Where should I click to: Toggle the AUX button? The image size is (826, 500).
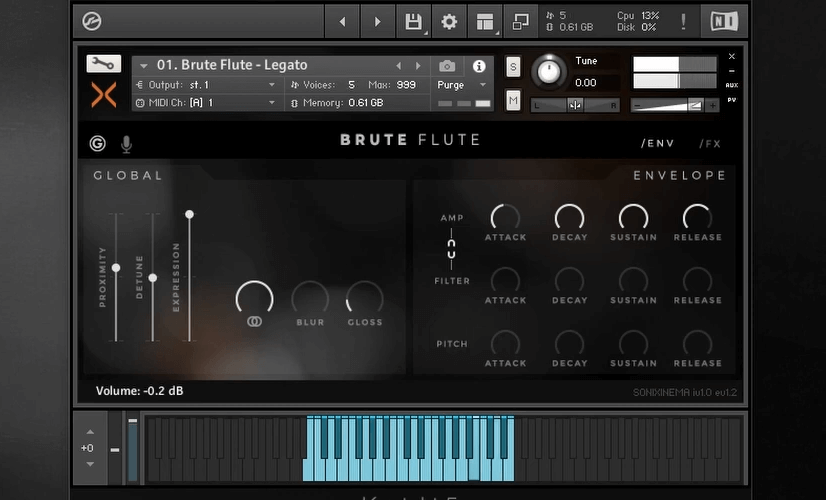click(x=732, y=85)
